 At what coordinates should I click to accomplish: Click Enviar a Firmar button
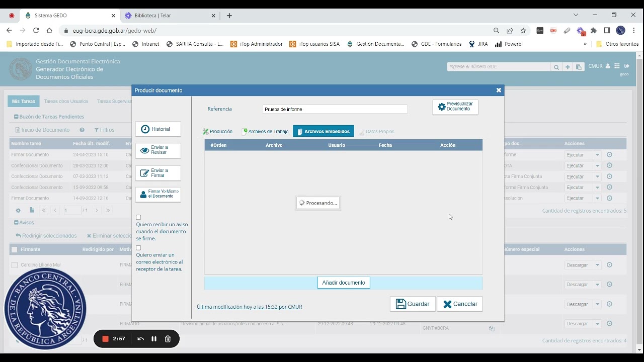point(158,173)
